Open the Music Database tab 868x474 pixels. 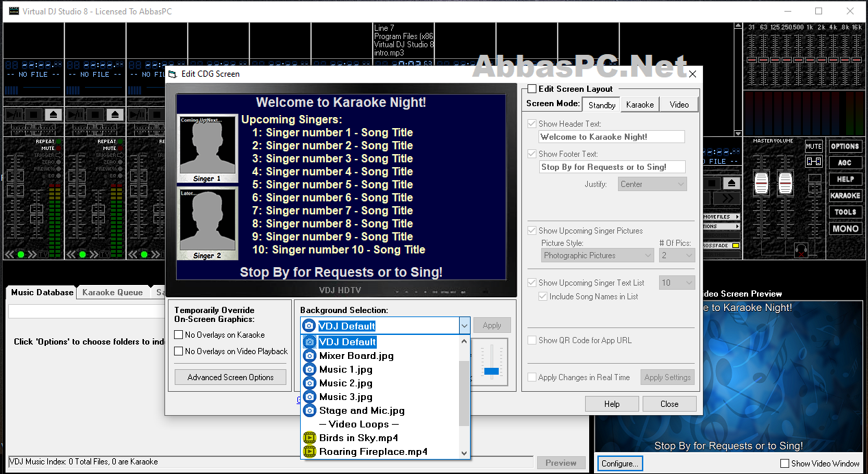42,292
